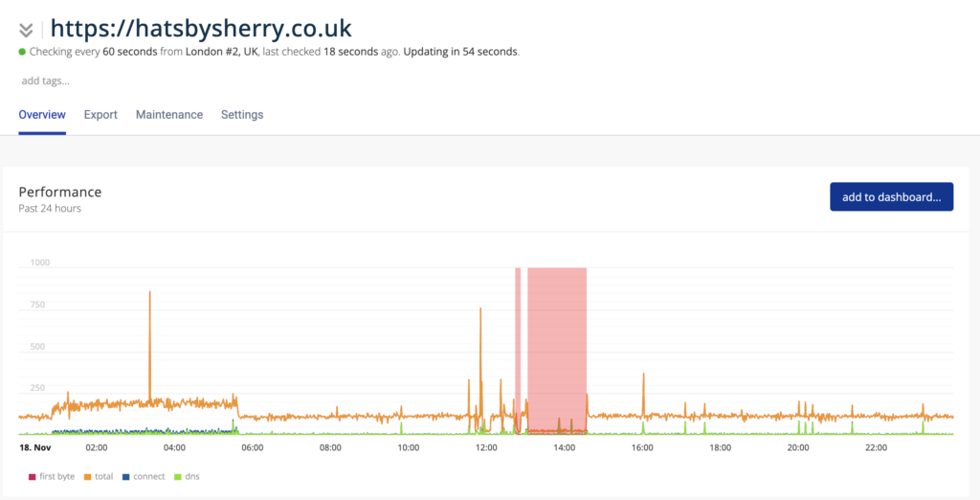The height and width of the screenshot is (500, 980).
Task: Hide the total series via legend
Action: point(100,476)
